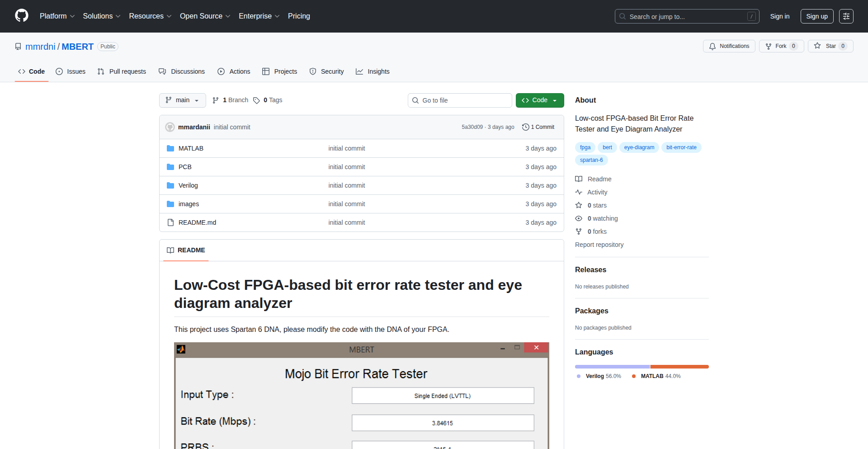Expand the main branch dropdown
Screen dimensions: 868x449
[x=182, y=100]
